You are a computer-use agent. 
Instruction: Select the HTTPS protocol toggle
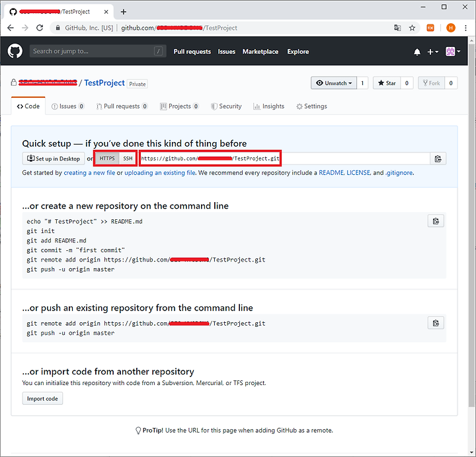click(x=107, y=158)
